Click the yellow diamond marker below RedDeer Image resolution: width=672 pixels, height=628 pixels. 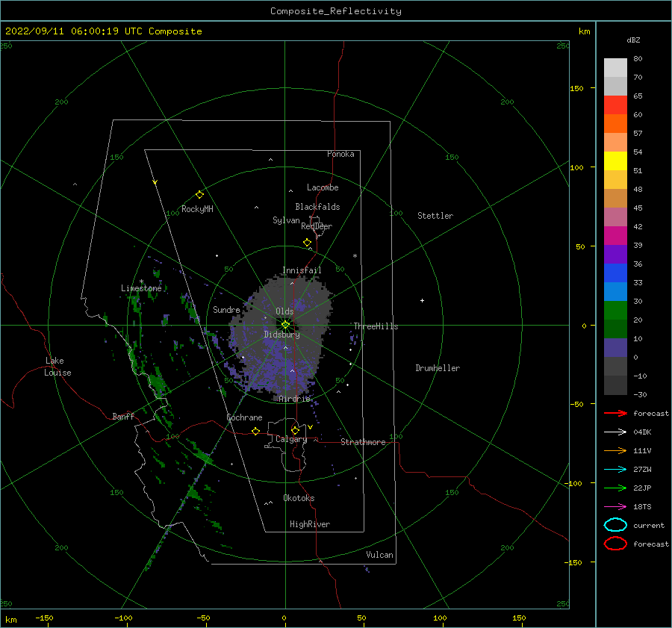pyautogui.click(x=308, y=243)
